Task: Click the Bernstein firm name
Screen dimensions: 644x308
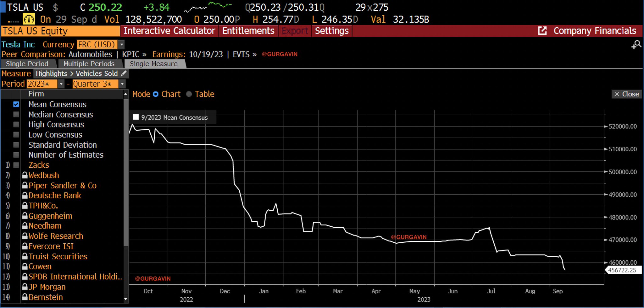Action: click(x=46, y=297)
